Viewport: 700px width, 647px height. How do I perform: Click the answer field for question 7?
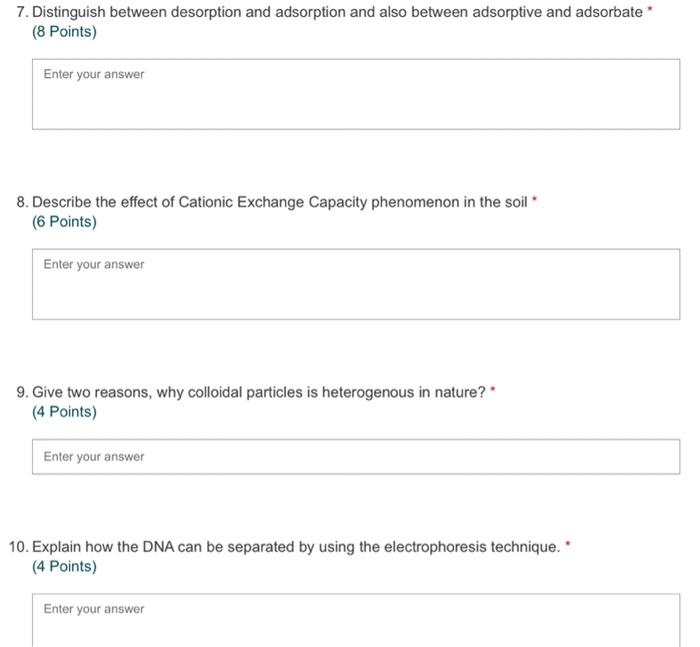tap(356, 94)
